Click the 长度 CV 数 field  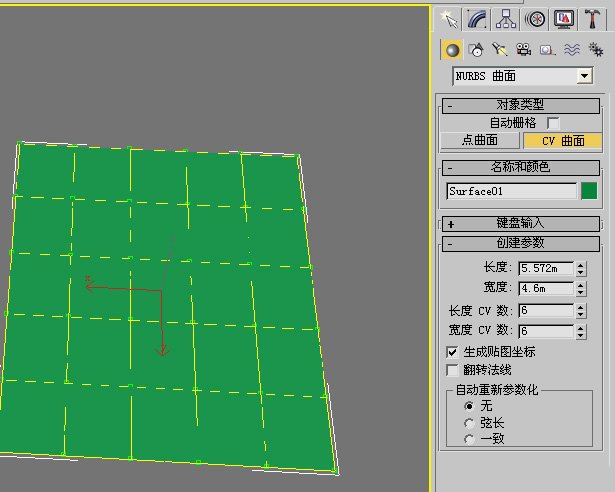546,311
